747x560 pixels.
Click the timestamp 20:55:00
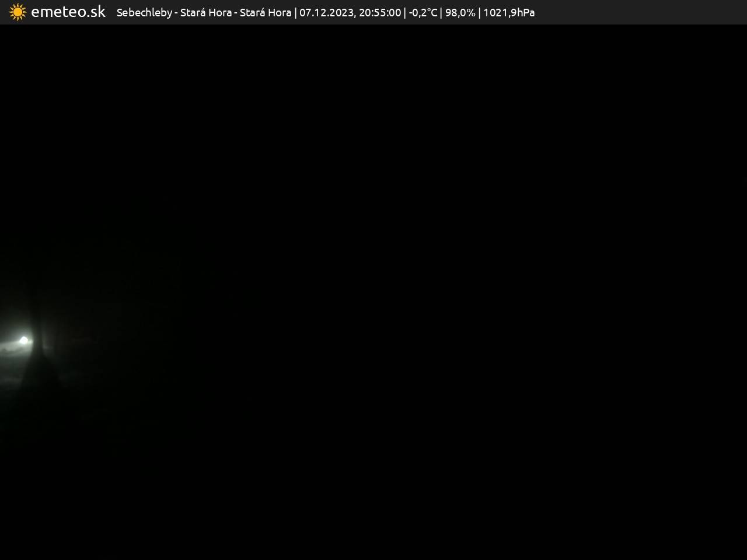(x=380, y=13)
